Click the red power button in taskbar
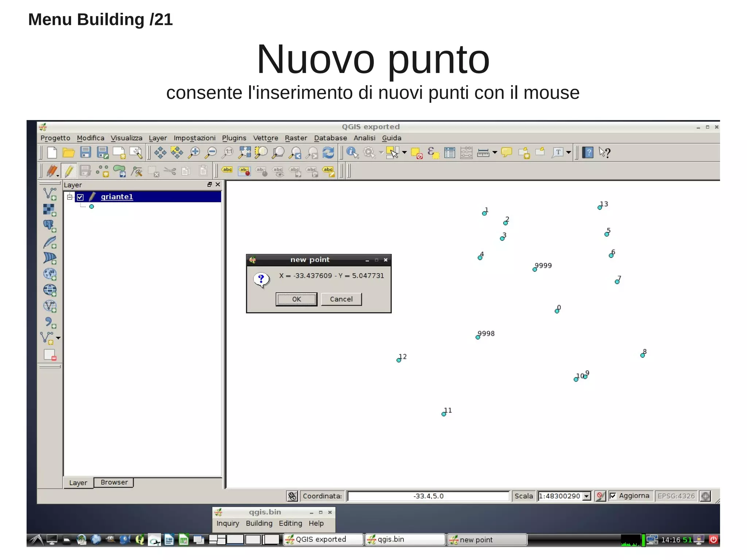The image size is (747, 560). [x=713, y=540]
